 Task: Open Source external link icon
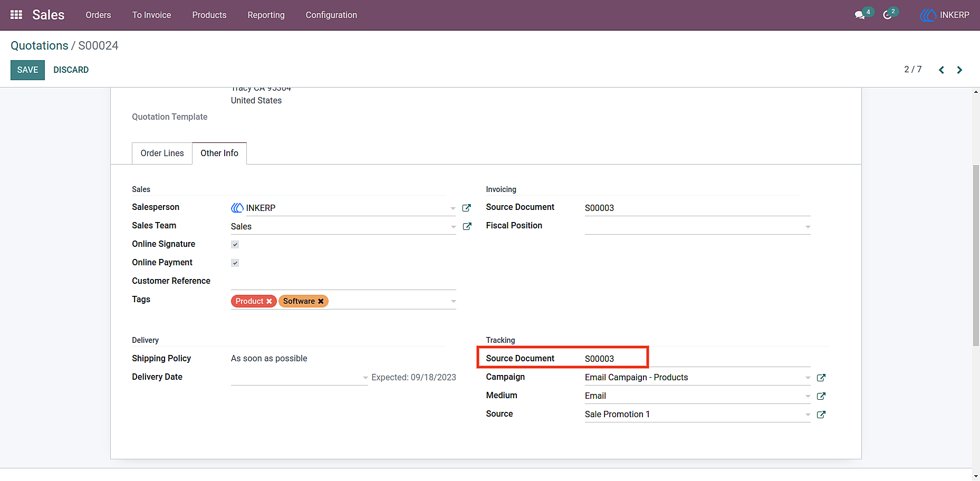tap(821, 415)
